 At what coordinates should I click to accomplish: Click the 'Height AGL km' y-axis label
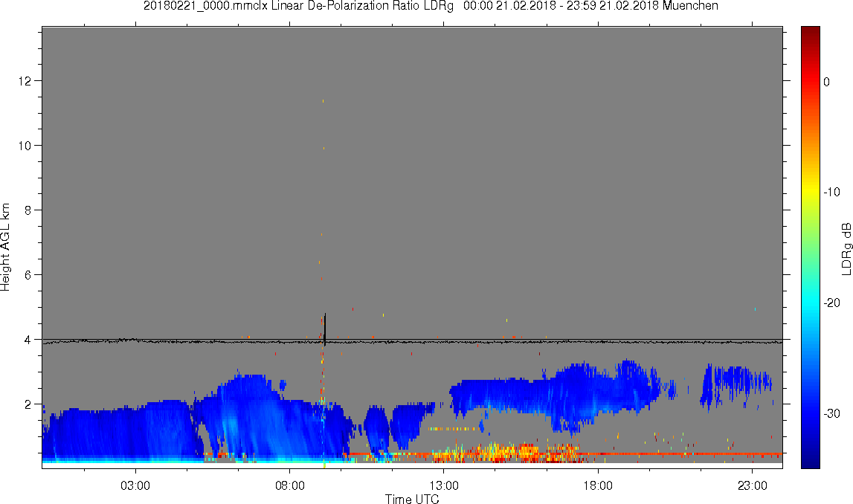click(5, 248)
